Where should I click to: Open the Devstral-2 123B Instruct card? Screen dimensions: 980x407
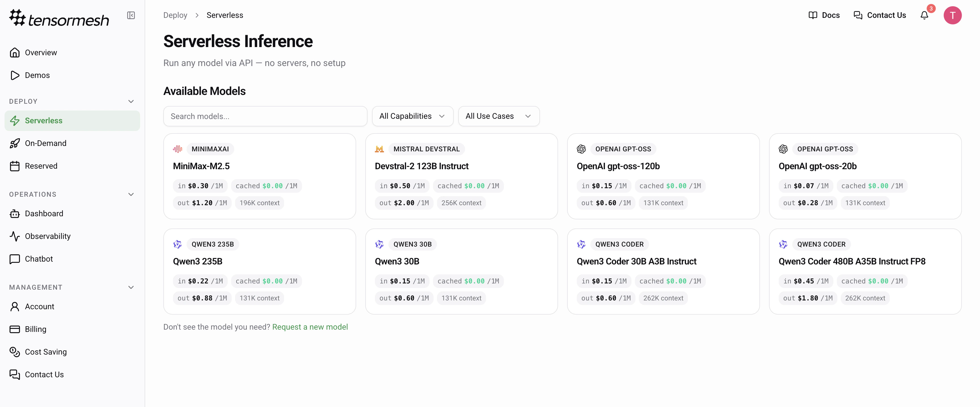pos(461,176)
